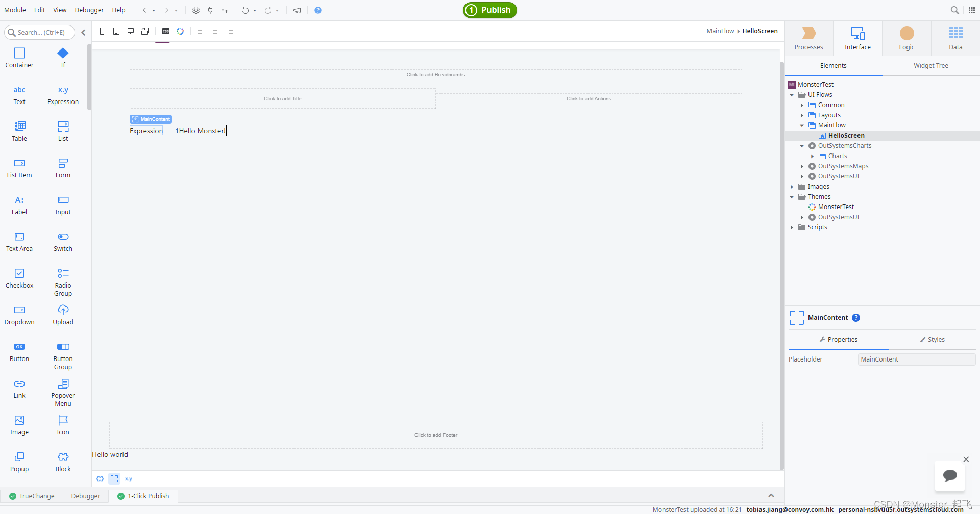Choose the Popup widget

[x=19, y=461]
